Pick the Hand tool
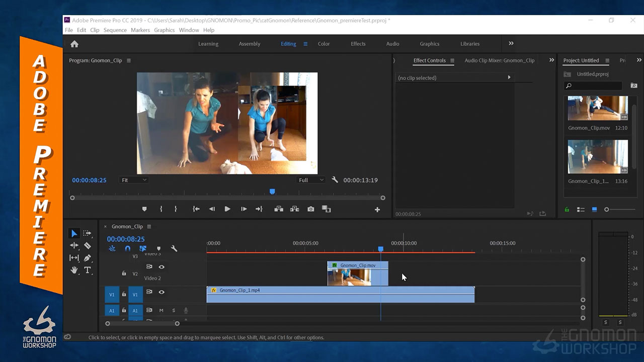This screenshot has width=644, height=362. pyautogui.click(x=74, y=270)
